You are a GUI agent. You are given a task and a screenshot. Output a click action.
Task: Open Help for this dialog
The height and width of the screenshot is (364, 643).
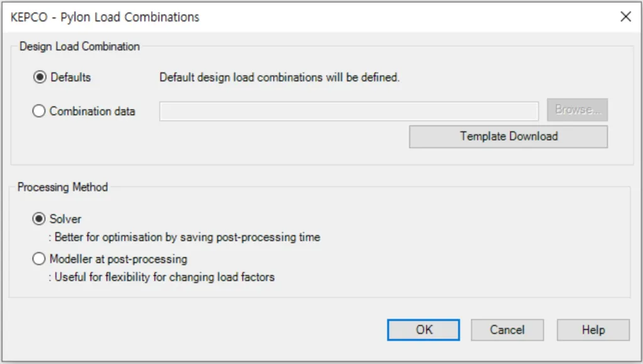[x=593, y=329]
